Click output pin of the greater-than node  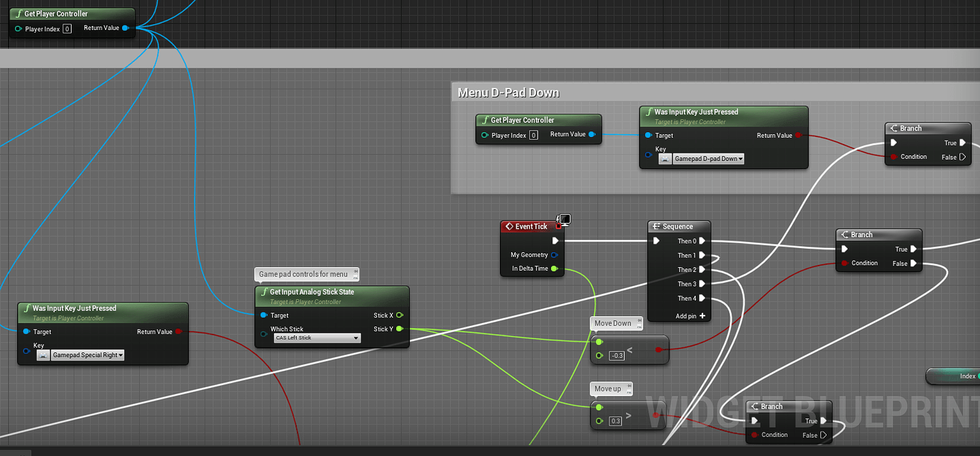click(x=655, y=415)
